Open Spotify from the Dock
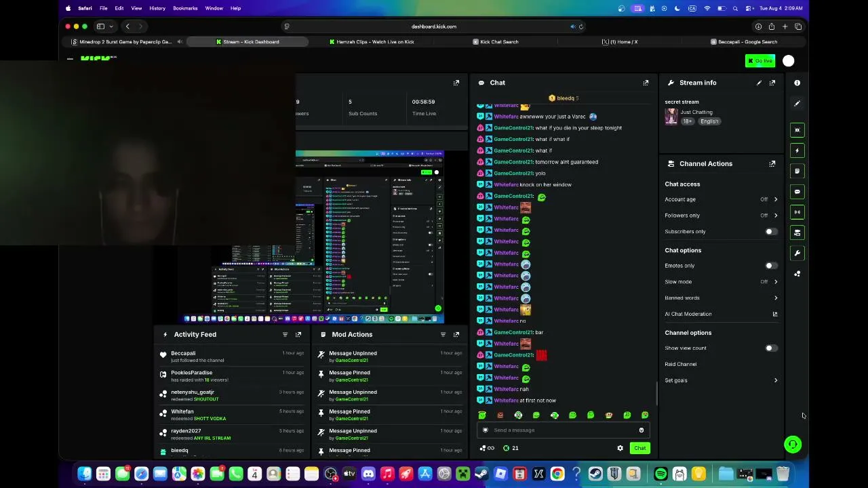Viewport: 868px width, 488px height. (x=660, y=474)
